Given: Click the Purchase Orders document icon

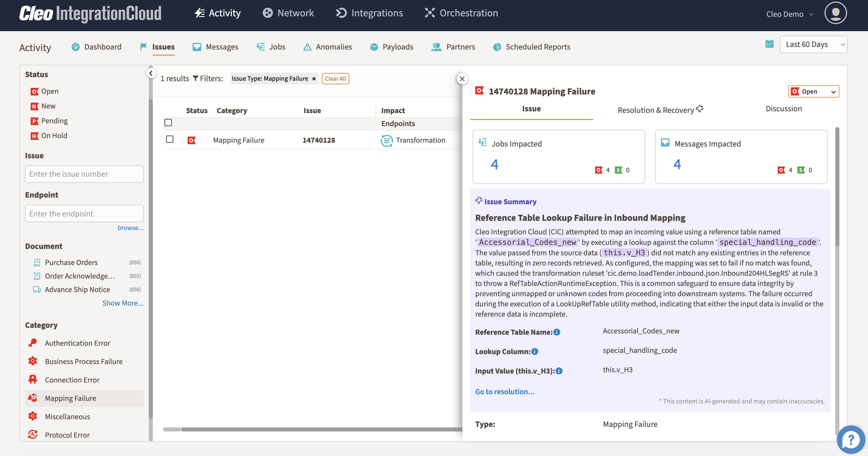Looking at the screenshot, I should click(37, 262).
